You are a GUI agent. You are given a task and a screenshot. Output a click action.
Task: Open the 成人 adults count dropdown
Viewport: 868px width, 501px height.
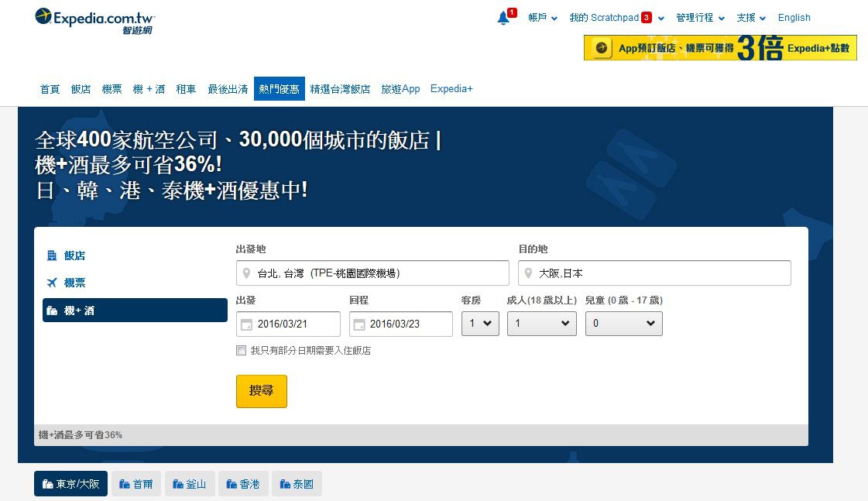click(x=541, y=324)
